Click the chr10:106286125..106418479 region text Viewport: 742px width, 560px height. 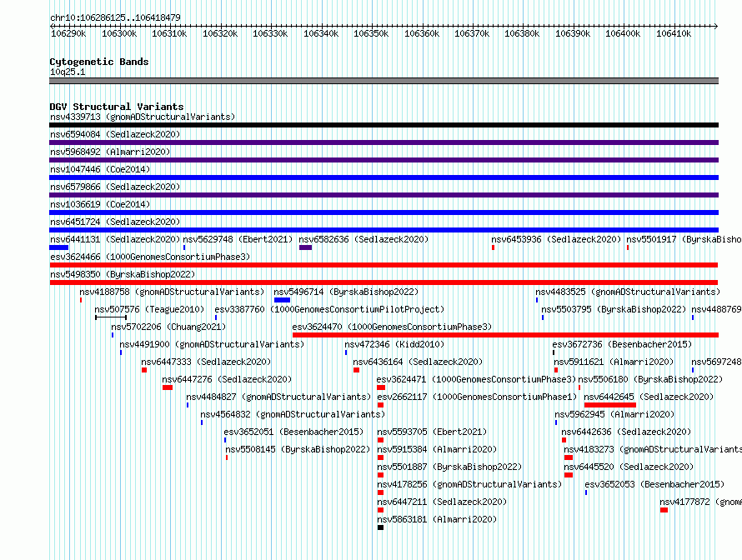[115, 17]
